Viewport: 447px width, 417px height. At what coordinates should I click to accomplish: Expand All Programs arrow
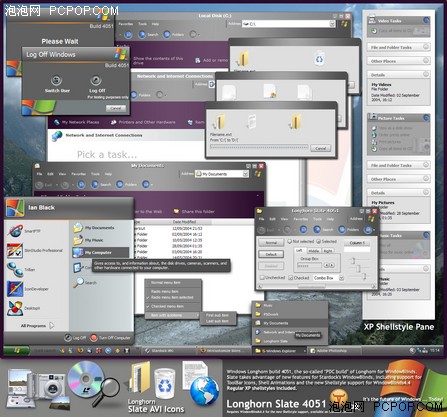point(52,325)
